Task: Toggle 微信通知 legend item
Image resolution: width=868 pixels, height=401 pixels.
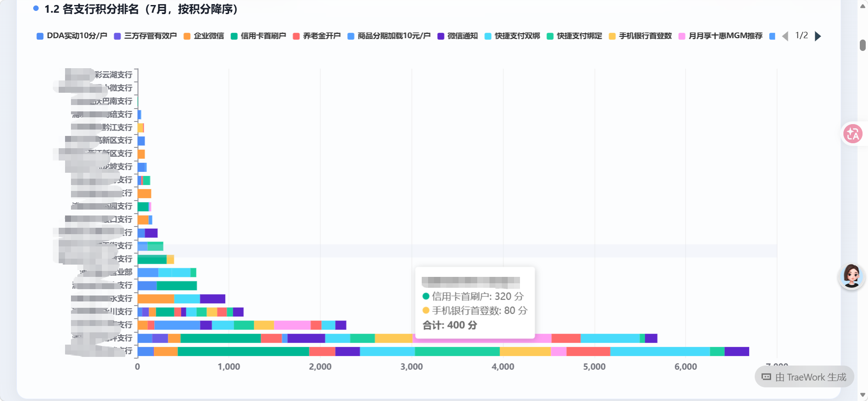Action: coord(458,36)
